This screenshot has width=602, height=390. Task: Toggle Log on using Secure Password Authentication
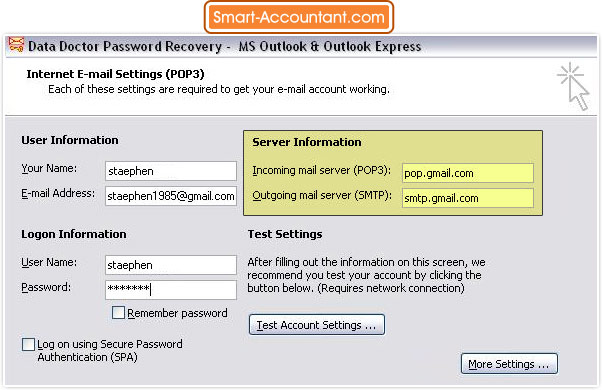tap(28, 344)
